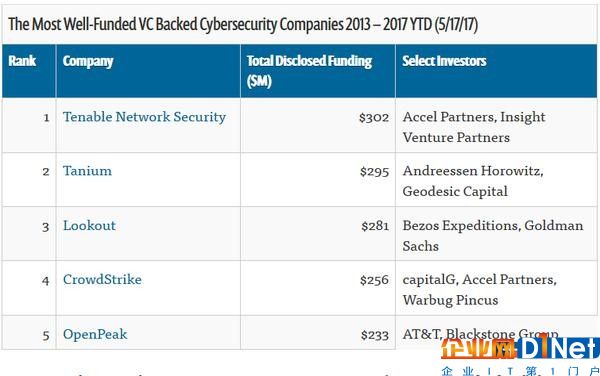Viewport: 600px width, 376px height.
Task: Click the Bezos Expeditions, Goldman Sachs cell
Action: tap(496, 234)
